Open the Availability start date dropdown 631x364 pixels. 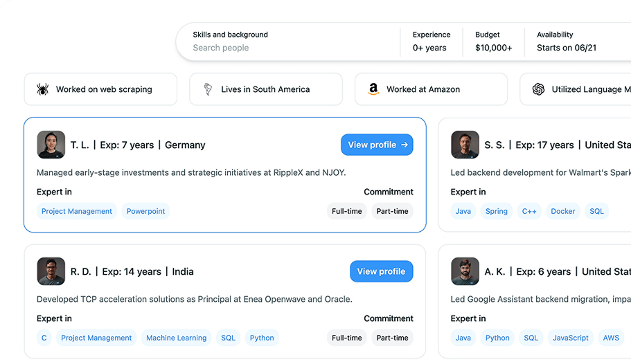[x=566, y=42]
